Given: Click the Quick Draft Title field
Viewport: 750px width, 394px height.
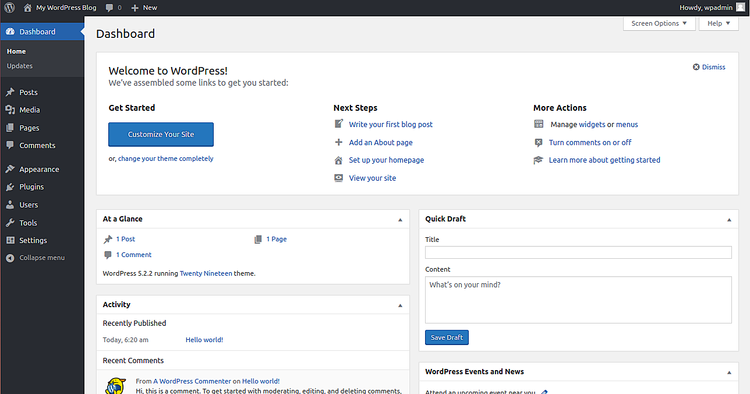Looking at the screenshot, I should click(x=578, y=252).
